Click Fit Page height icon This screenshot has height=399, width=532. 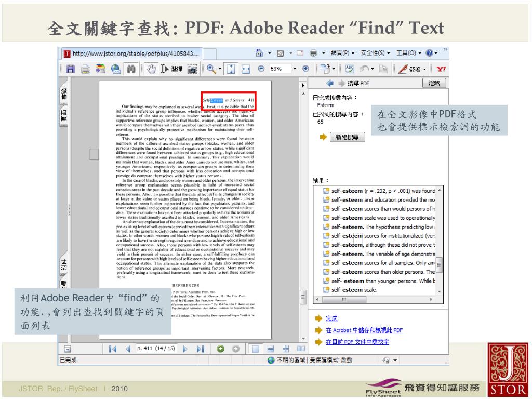pyautogui.click(x=231, y=69)
